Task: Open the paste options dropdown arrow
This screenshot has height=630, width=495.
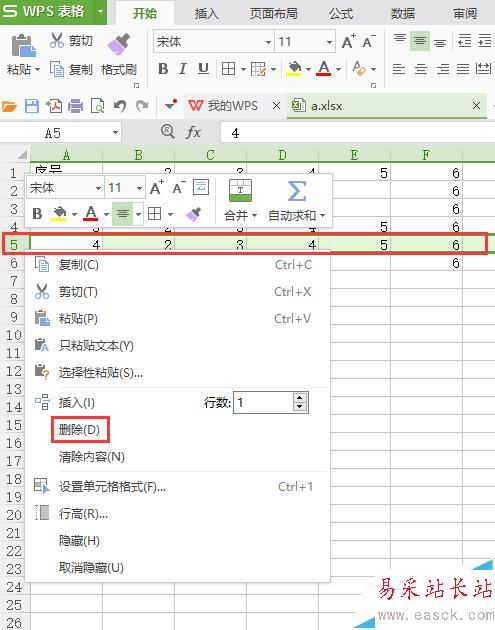Action: coord(37,70)
